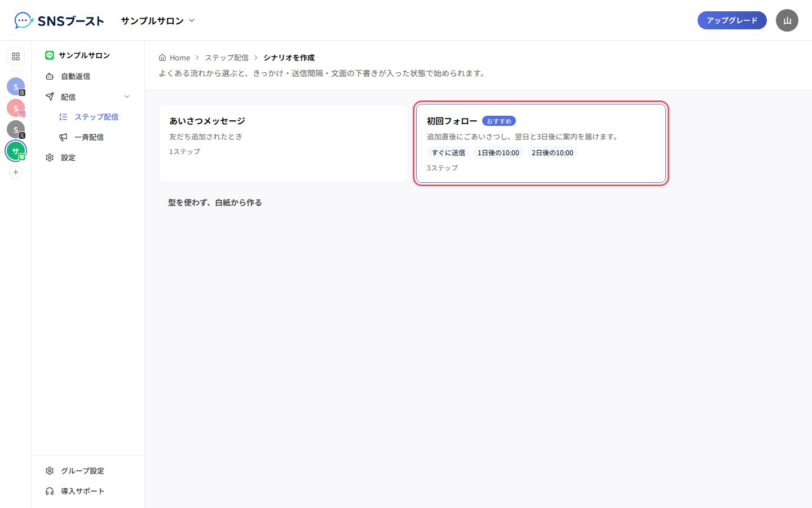812x508 pixels.
Task: Click the description starting with よくある流れから選ぶと
Action: [x=323, y=73]
